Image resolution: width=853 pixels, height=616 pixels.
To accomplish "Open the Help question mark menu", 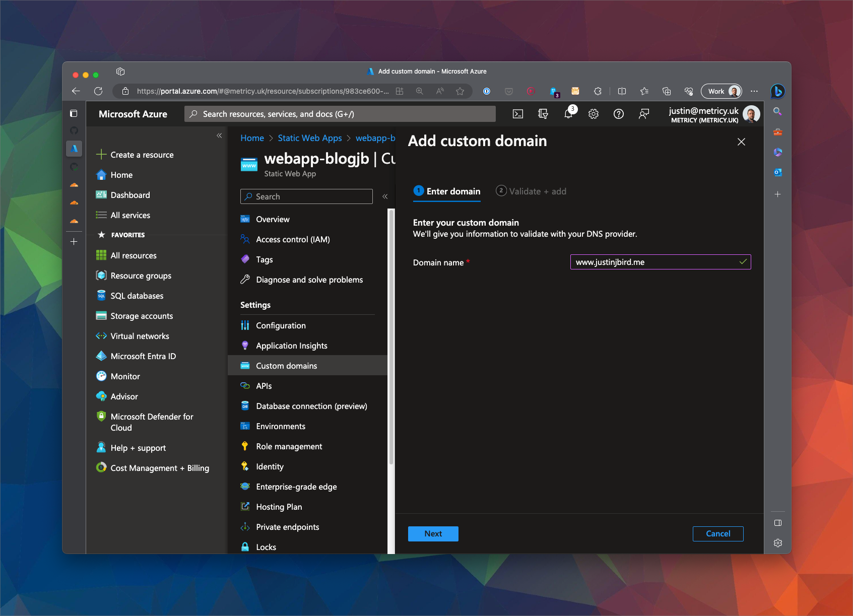I will (619, 114).
